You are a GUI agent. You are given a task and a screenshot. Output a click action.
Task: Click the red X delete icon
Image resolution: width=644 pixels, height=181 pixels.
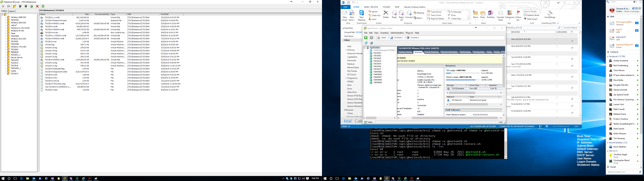tap(37, 6)
